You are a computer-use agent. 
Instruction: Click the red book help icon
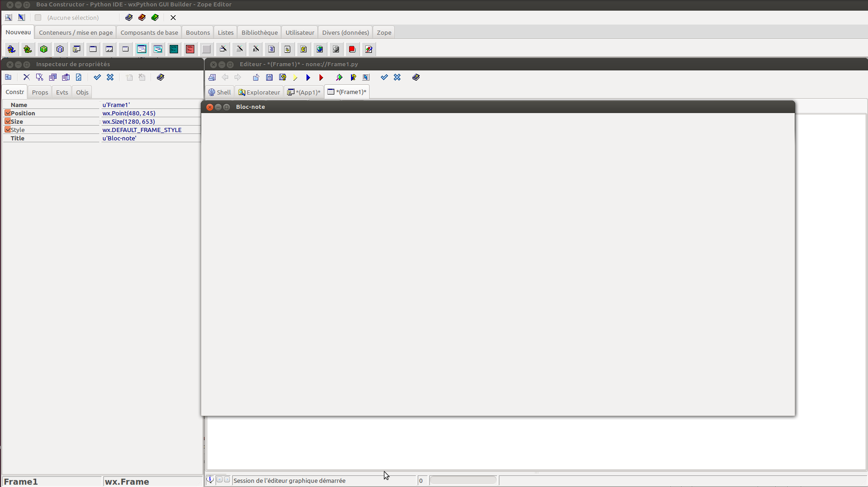click(142, 18)
